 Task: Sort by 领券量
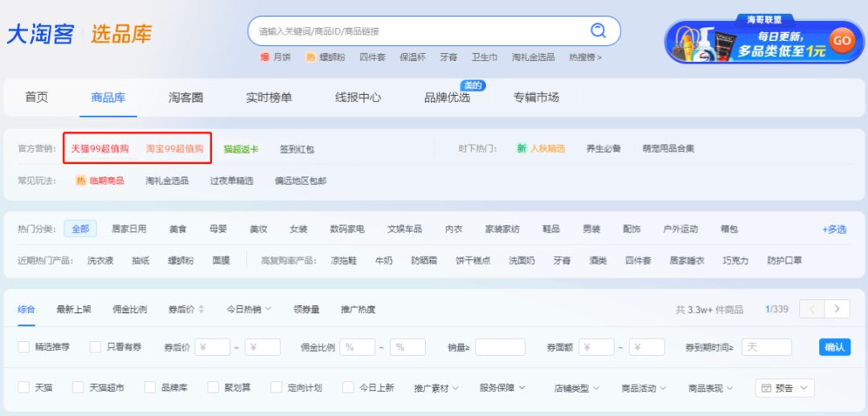pos(306,309)
